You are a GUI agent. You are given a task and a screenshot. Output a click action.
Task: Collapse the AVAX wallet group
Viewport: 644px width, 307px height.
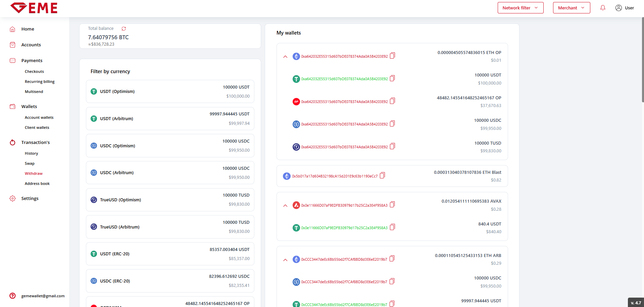(x=285, y=206)
